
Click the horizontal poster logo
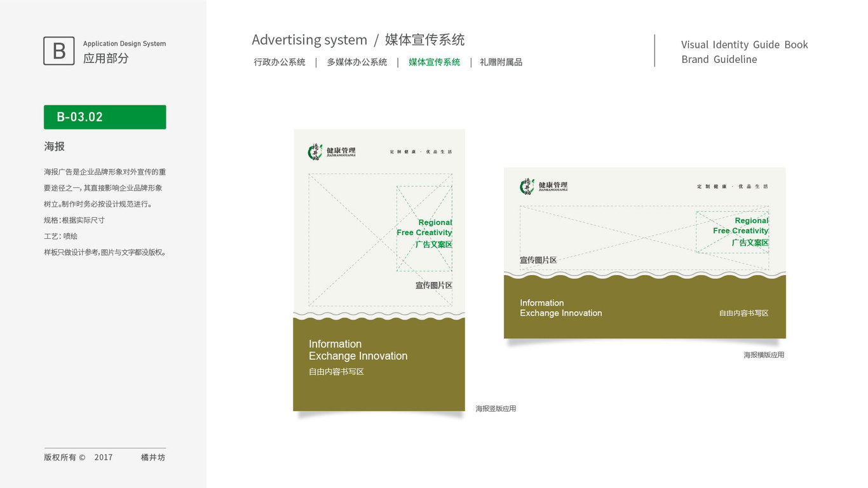point(543,186)
